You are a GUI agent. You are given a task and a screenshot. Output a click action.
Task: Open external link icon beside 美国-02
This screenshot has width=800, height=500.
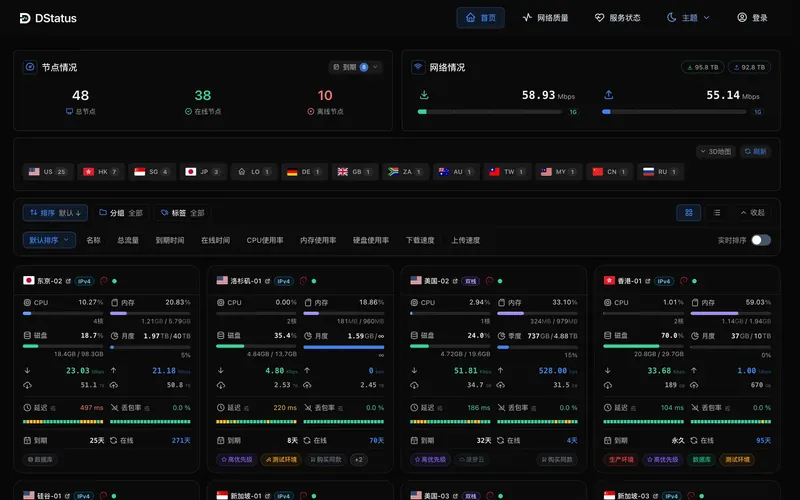tap(455, 281)
